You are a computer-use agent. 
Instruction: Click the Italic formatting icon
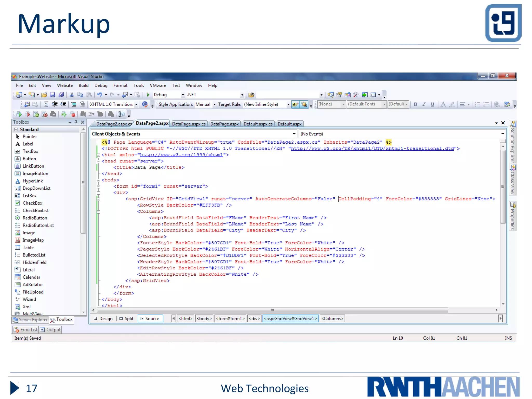[x=424, y=104]
